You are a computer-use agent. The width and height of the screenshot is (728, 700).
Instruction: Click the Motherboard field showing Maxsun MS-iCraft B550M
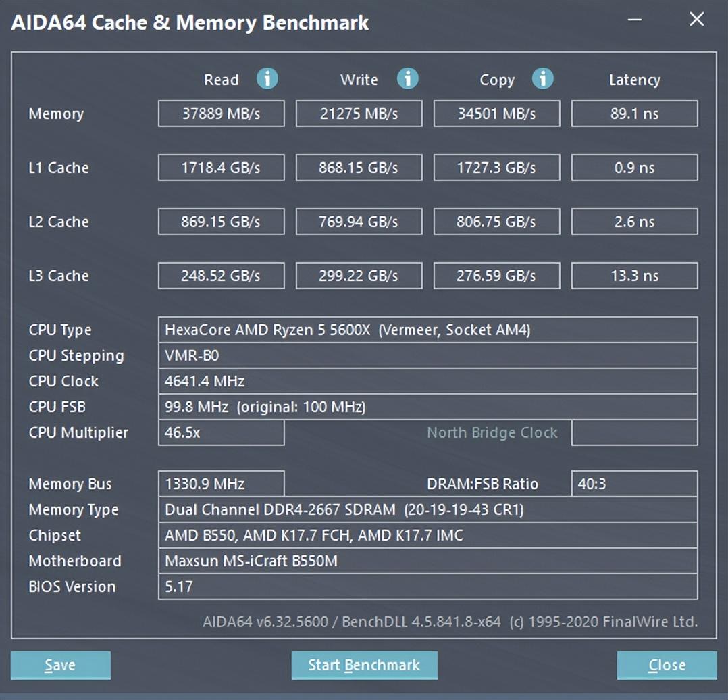click(427, 561)
